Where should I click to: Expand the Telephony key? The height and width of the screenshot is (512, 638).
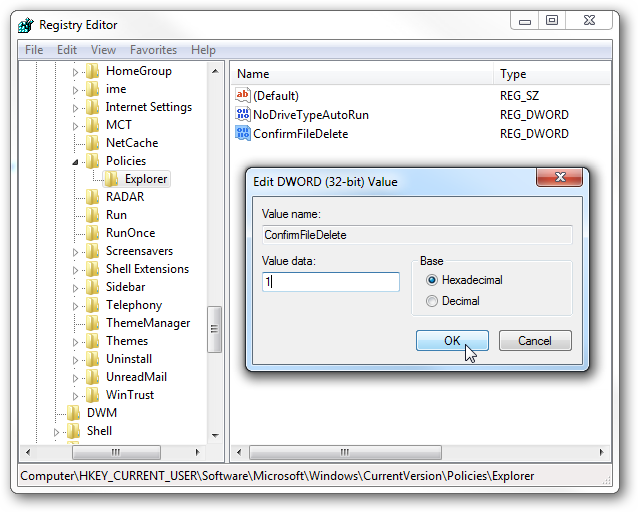tap(75, 306)
